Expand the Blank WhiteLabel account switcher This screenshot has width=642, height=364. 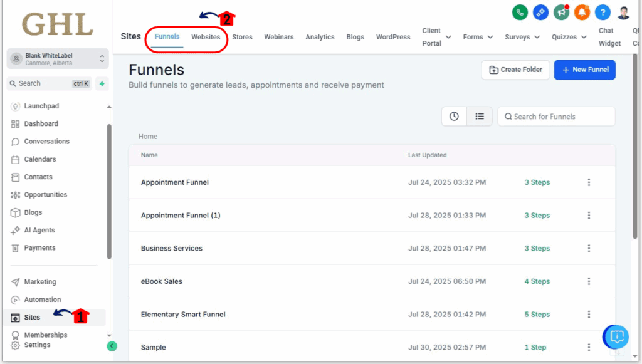coord(58,59)
